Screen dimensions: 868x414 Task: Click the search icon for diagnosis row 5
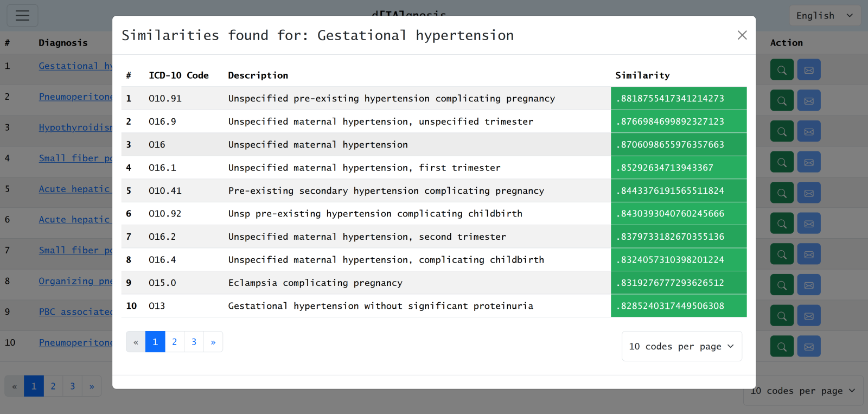782,193
